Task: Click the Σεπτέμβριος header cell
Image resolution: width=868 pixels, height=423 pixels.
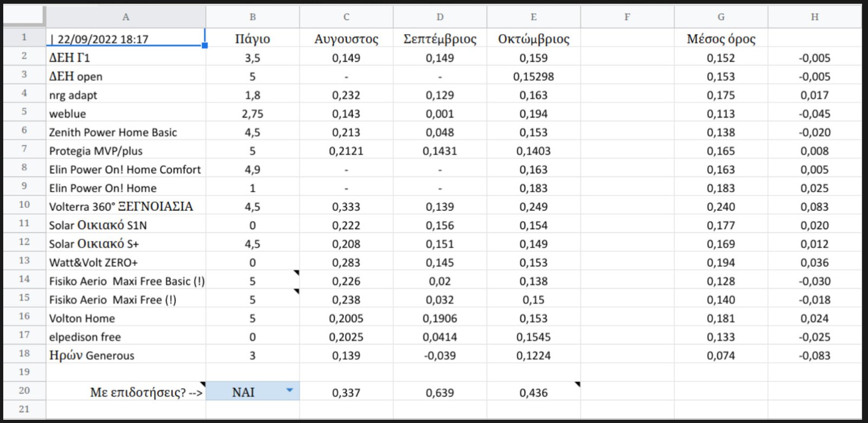Action: point(440,39)
